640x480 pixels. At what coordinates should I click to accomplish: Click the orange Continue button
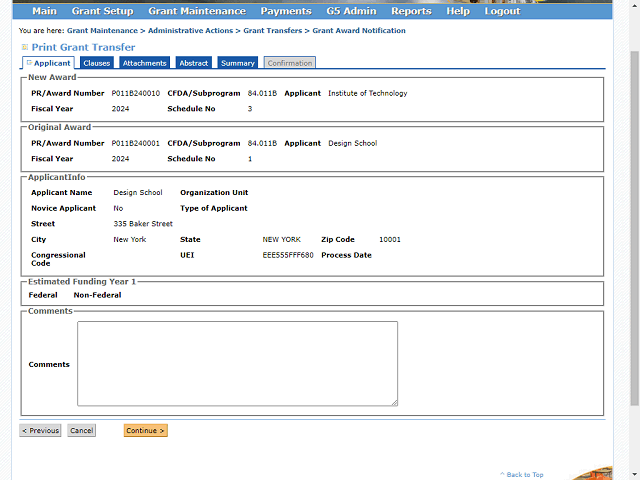146,430
